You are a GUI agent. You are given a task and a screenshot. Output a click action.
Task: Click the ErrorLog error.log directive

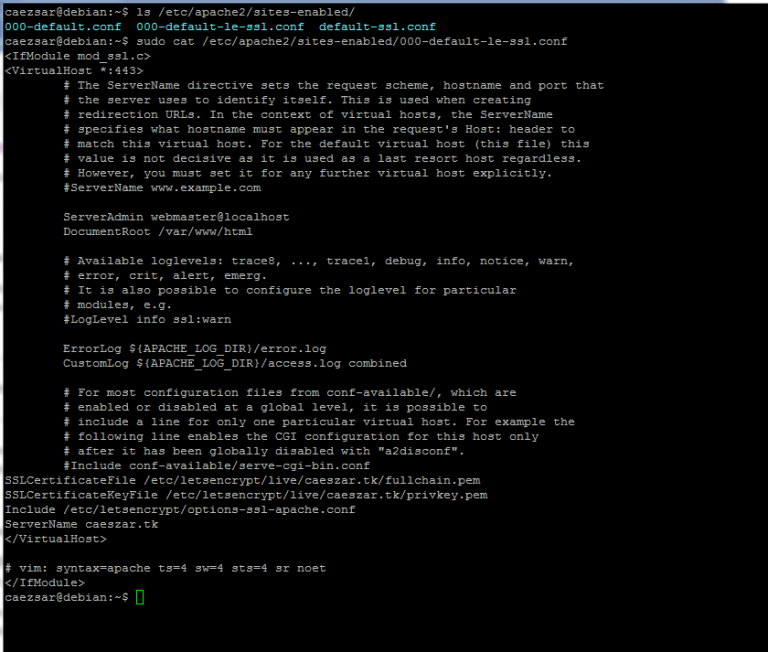click(x=194, y=349)
